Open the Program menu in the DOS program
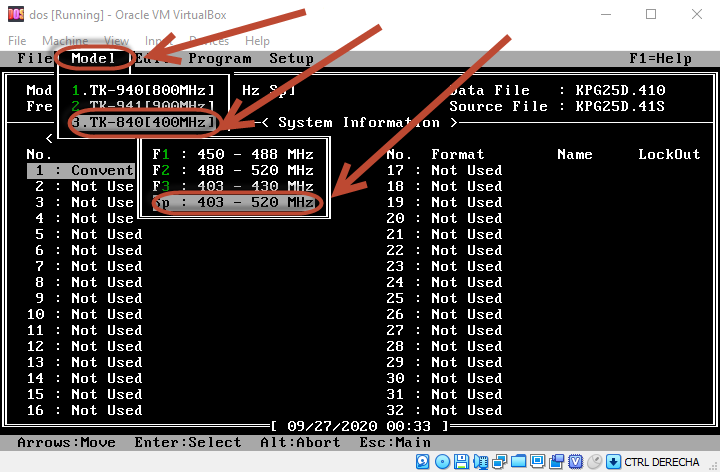The height and width of the screenshot is (472, 720). (x=220, y=58)
